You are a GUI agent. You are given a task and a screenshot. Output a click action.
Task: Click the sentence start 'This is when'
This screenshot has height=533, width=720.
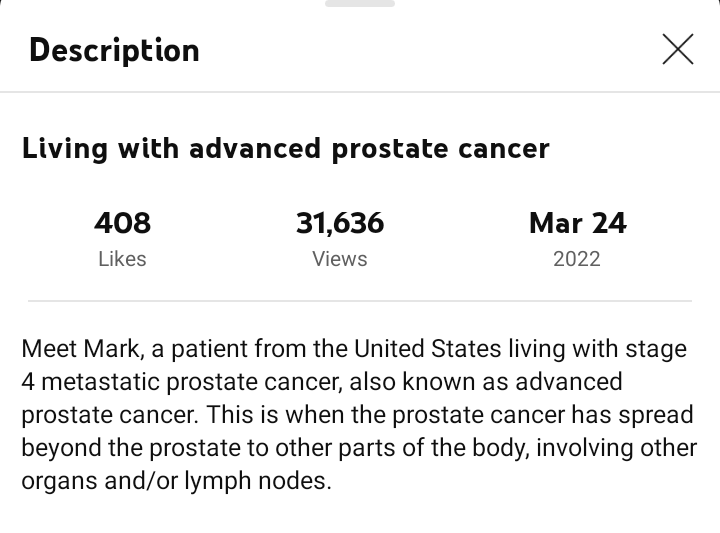(x=245, y=415)
